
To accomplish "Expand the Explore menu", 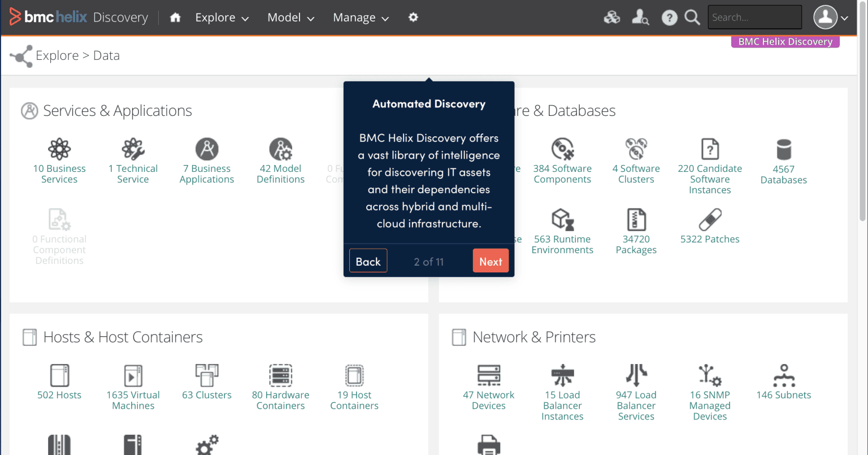I will coord(221,17).
